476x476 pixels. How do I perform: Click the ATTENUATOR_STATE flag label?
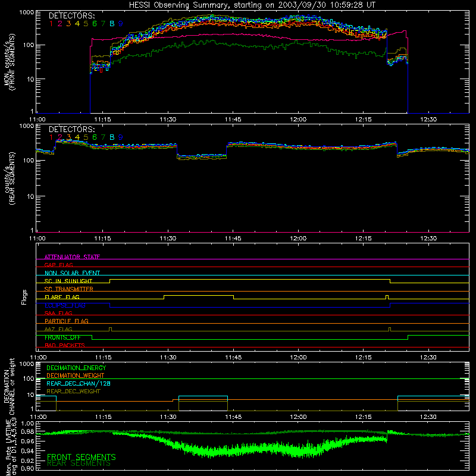tap(72, 257)
